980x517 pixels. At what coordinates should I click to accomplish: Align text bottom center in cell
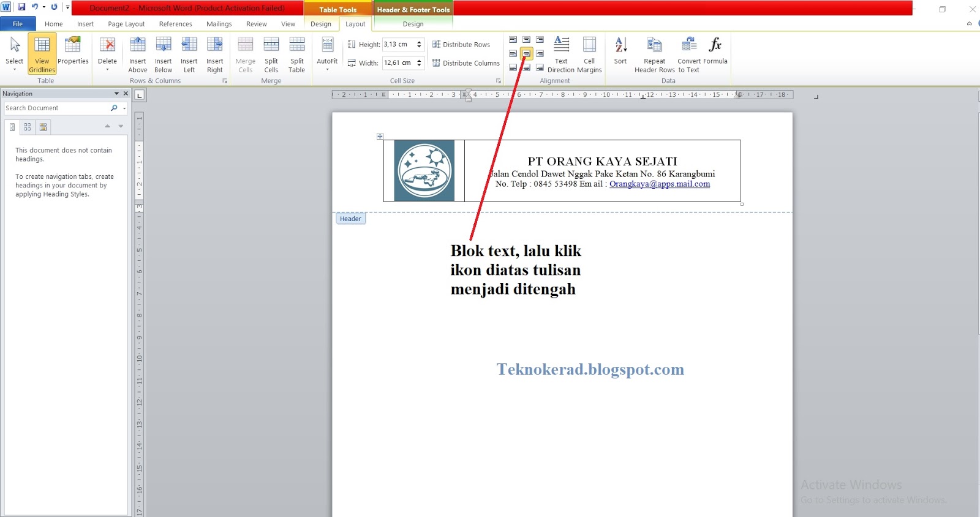coord(527,67)
